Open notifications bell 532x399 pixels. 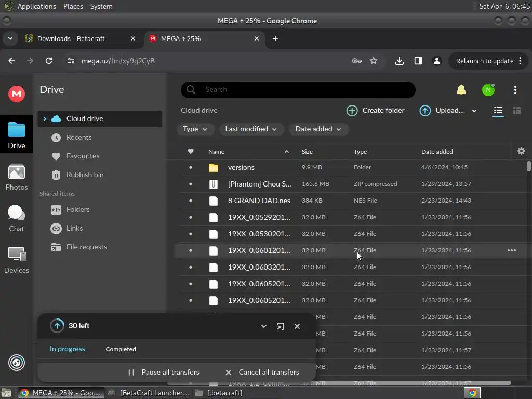(461, 90)
